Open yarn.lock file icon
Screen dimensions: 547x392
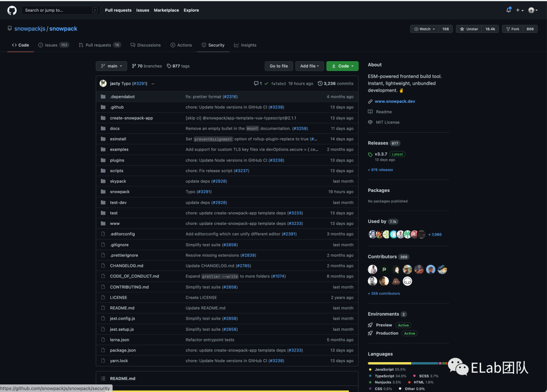pyautogui.click(x=103, y=361)
